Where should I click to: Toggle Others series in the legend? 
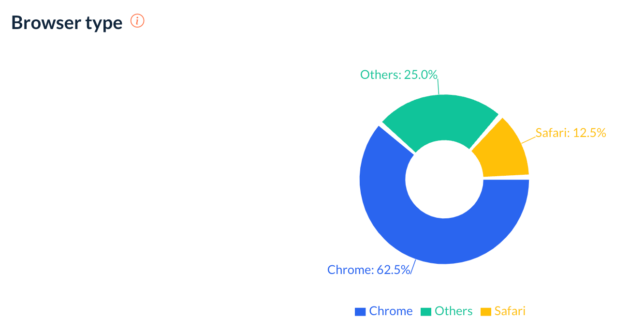pyautogui.click(x=446, y=311)
